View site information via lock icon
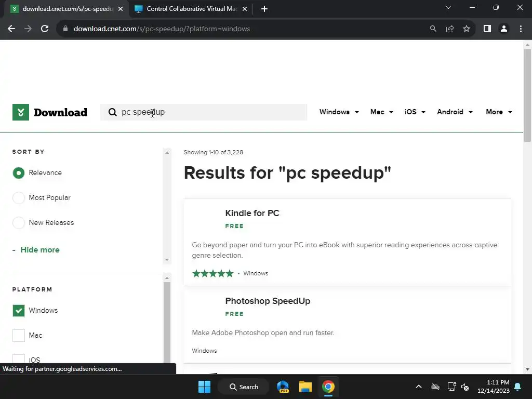532x399 pixels. coord(65,29)
